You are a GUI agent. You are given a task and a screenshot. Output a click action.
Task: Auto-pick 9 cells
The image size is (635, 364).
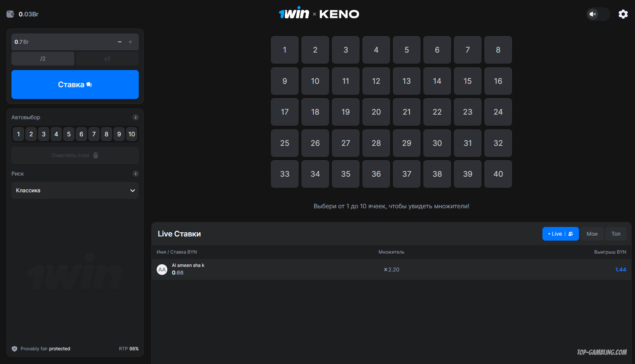click(119, 134)
